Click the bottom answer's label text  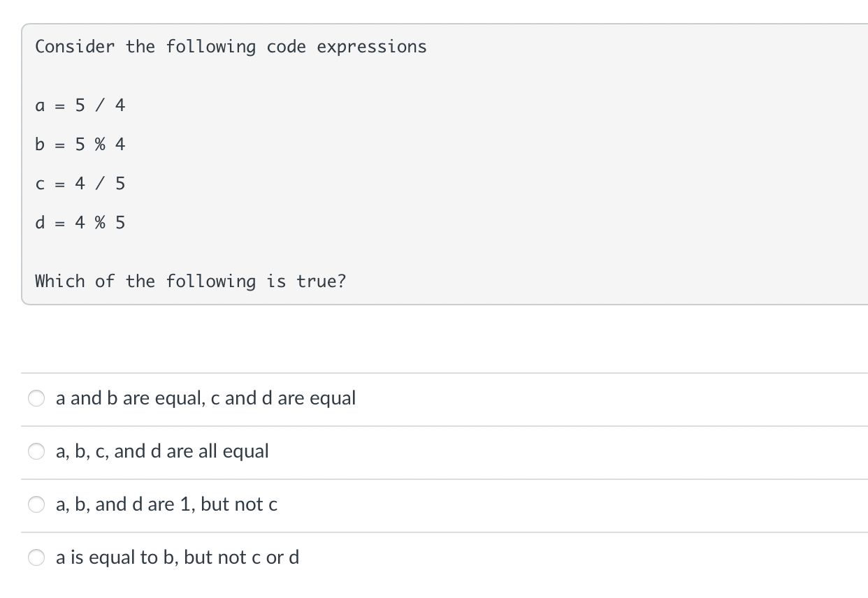tap(177, 557)
